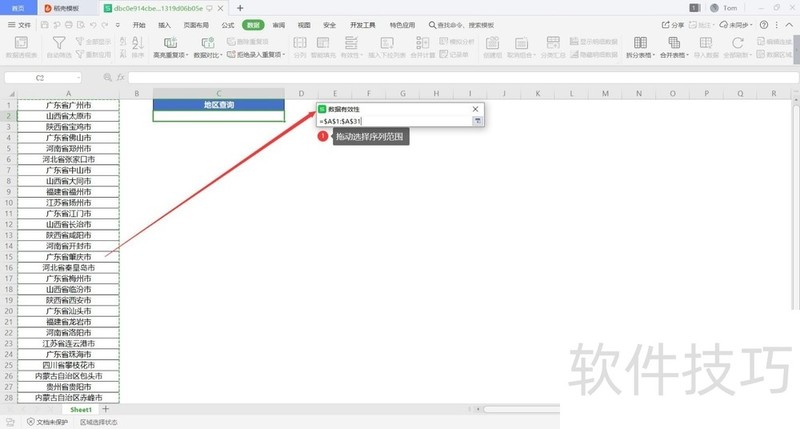Click the 分享 share button

click(672, 24)
